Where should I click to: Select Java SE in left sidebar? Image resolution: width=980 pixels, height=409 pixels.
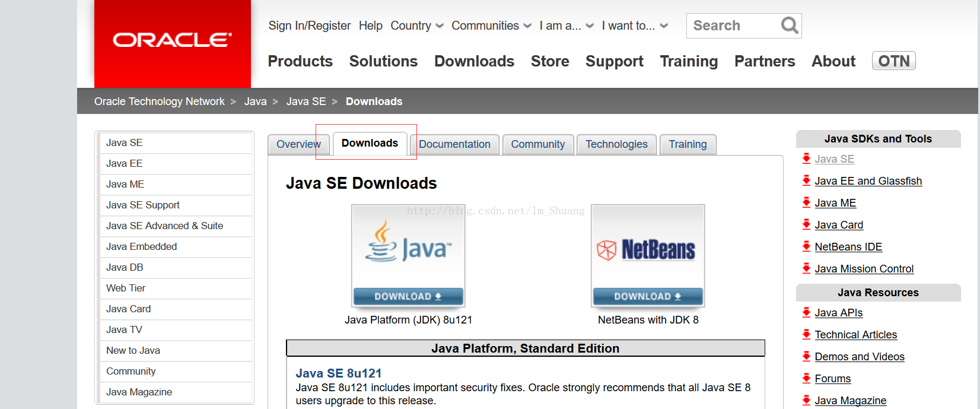pos(175,143)
